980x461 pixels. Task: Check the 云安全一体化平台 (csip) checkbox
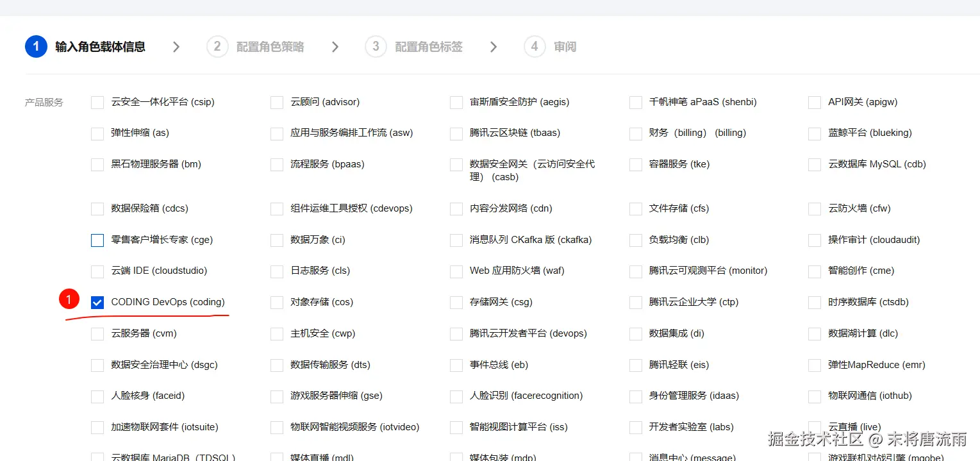click(97, 103)
